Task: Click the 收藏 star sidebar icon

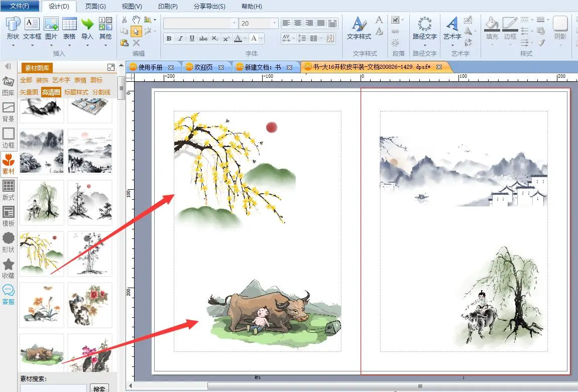Action: point(9,268)
